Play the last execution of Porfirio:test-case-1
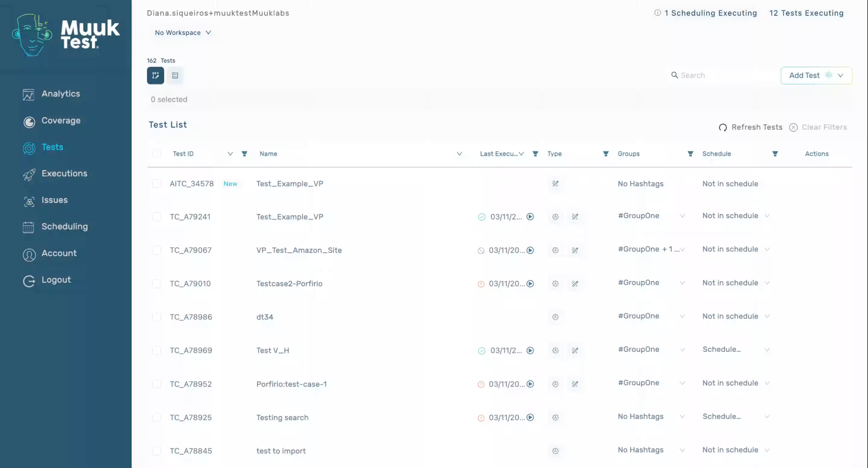Image resolution: width=868 pixels, height=468 pixels. click(x=530, y=384)
